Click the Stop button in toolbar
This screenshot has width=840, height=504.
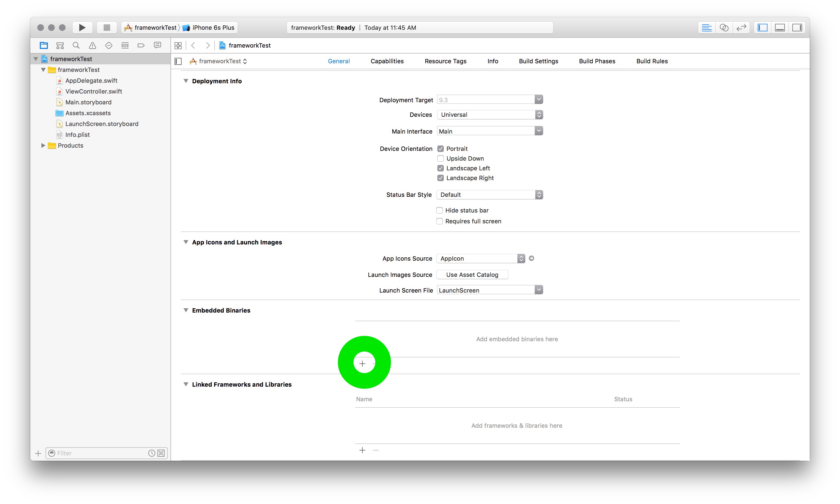107,28
